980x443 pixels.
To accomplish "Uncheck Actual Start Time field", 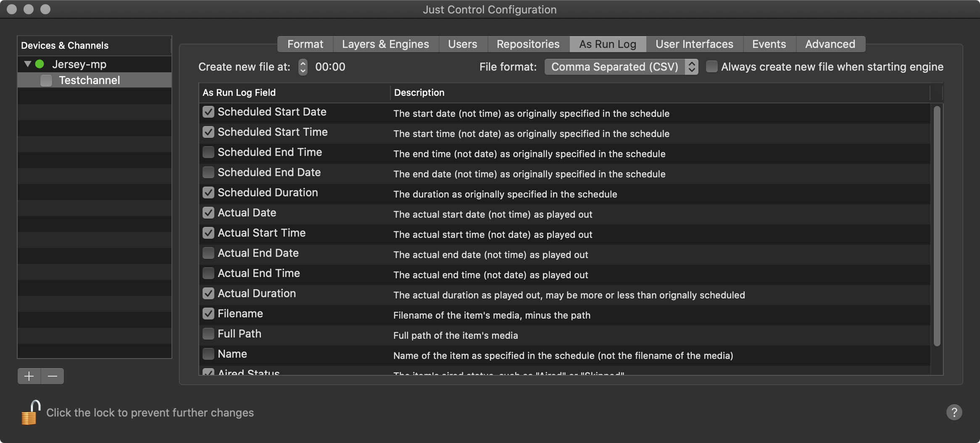I will click(208, 233).
